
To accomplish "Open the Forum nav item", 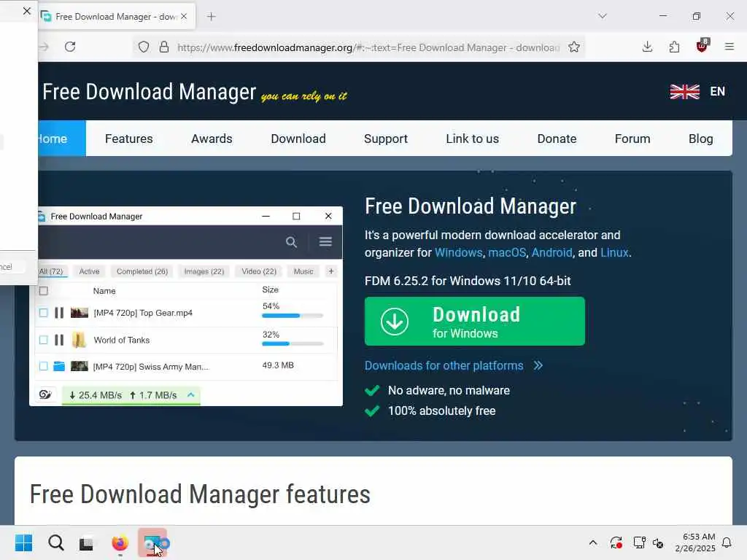I will (632, 139).
